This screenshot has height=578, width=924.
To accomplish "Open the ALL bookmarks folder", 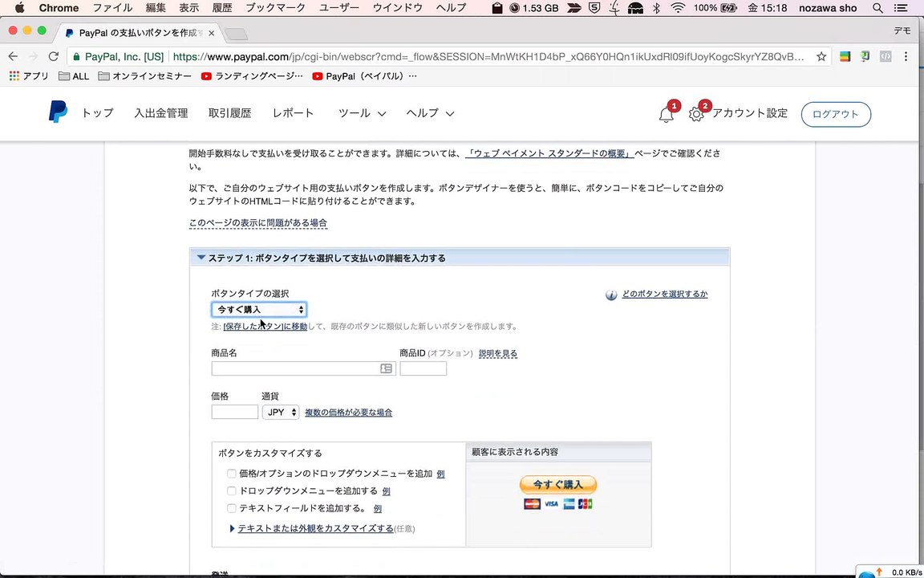I will point(74,76).
